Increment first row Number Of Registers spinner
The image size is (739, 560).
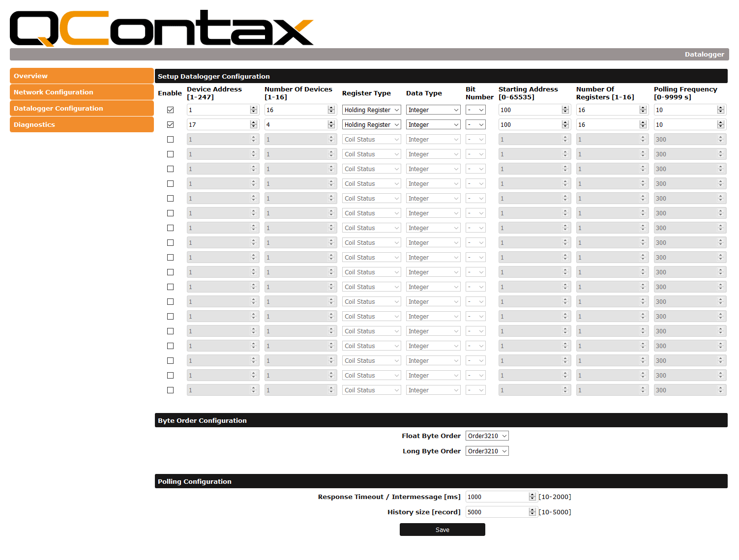point(643,108)
